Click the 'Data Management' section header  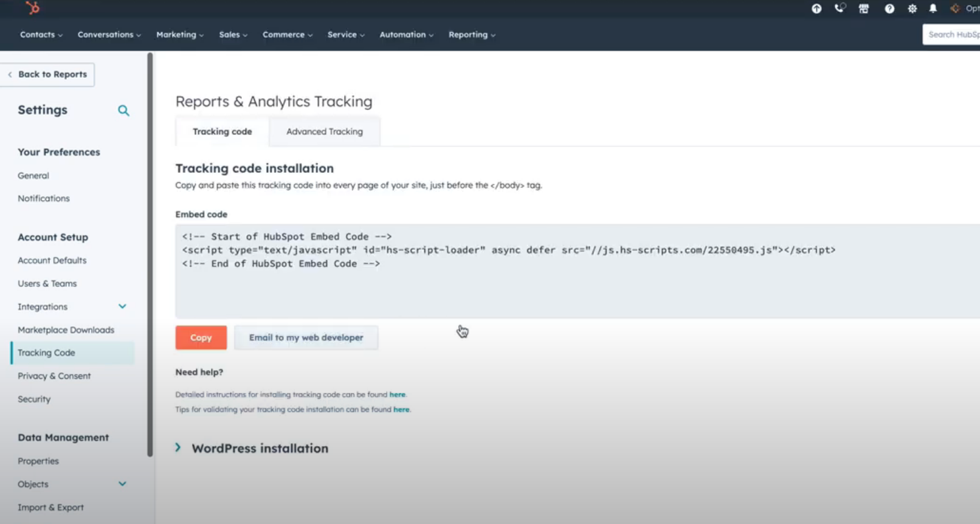coord(63,438)
